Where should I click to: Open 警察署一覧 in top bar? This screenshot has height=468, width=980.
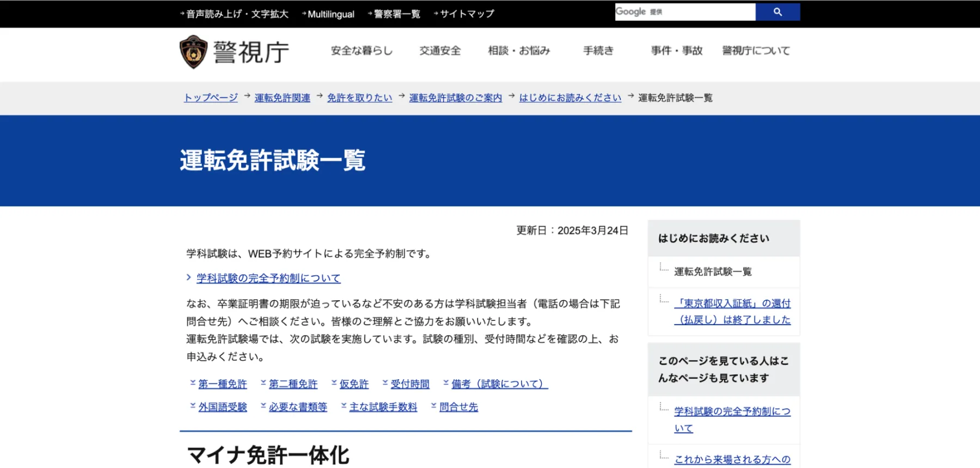click(397, 14)
